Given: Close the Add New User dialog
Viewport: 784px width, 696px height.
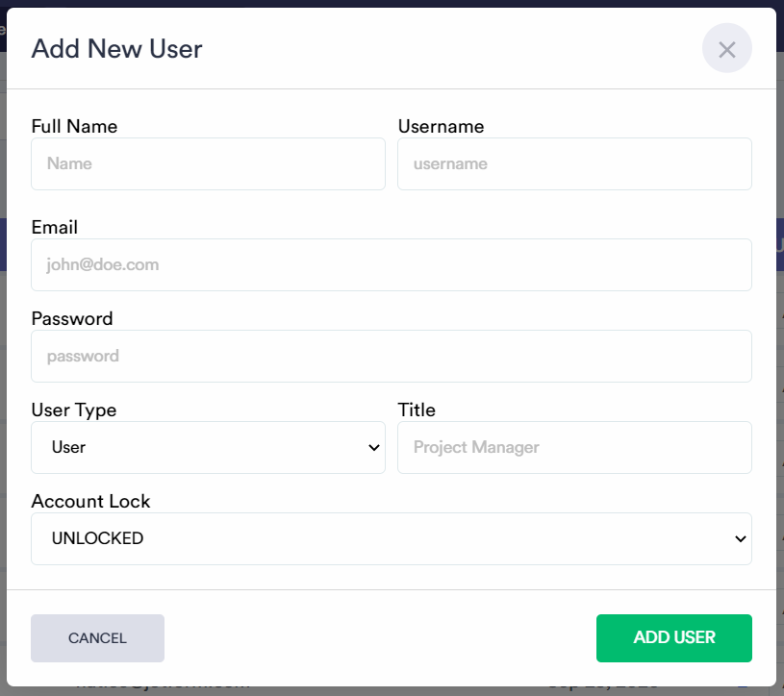Looking at the screenshot, I should click(726, 49).
